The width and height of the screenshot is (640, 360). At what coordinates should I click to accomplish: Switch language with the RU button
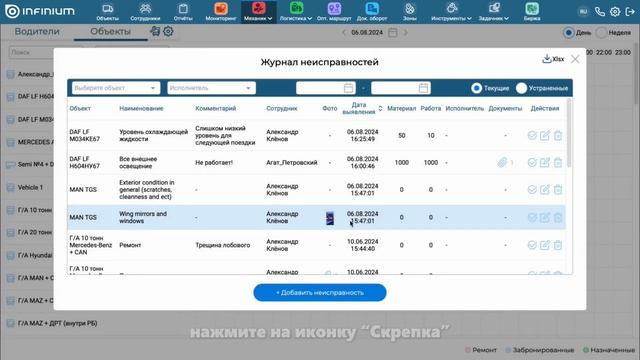point(583,11)
